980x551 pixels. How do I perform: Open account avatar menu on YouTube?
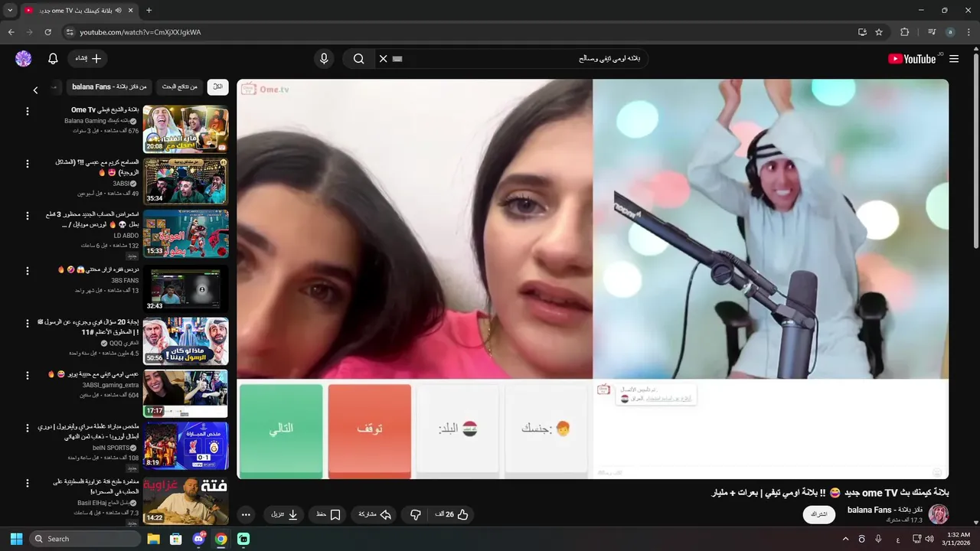pyautogui.click(x=24, y=59)
